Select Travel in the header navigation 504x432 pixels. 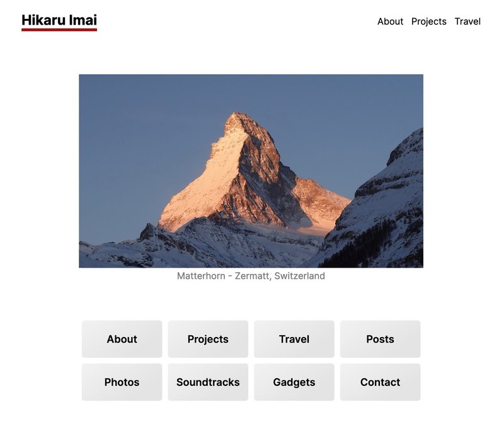pos(467,21)
